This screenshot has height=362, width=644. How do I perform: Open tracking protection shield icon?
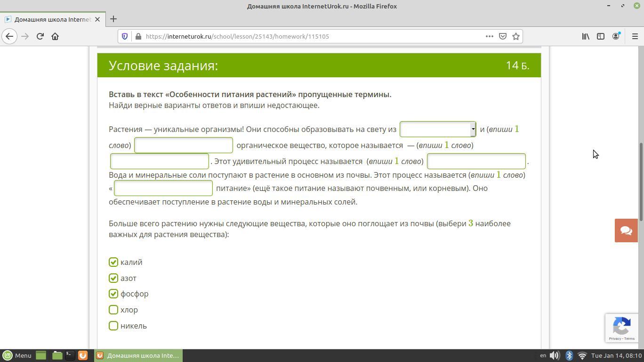tap(125, 36)
